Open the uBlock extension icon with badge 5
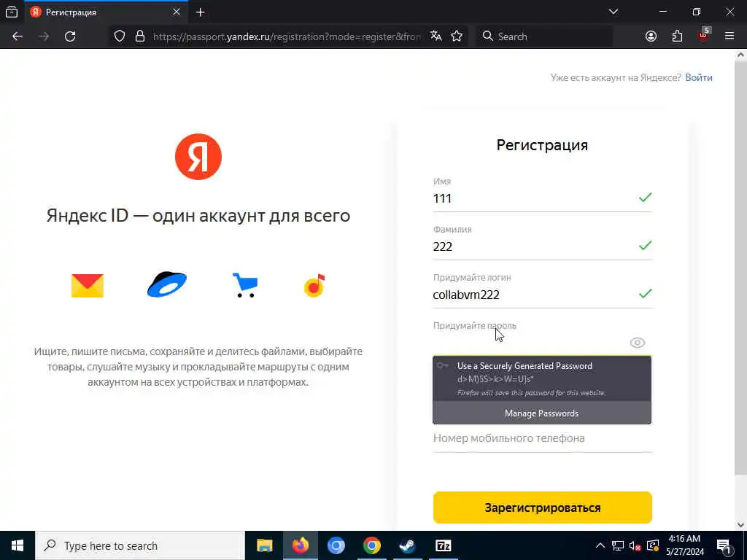The width and height of the screenshot is (747, 560). point(704,35)
